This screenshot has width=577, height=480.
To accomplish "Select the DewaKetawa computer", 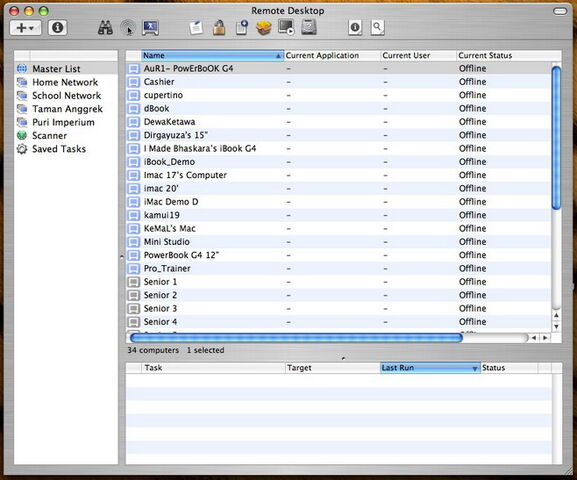I will pyautogui.click(x=339, y=122).
